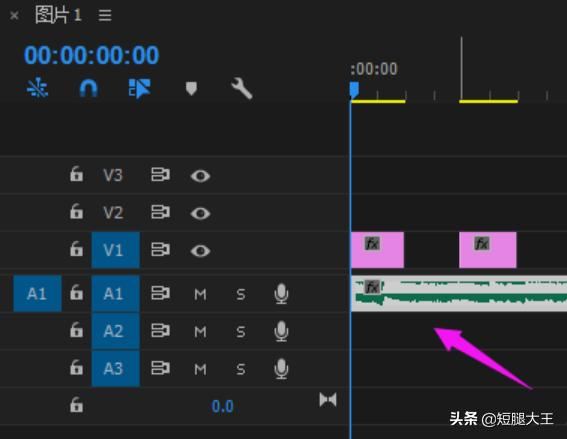
Task: Toggle lock on track V3
Action: 76,174
